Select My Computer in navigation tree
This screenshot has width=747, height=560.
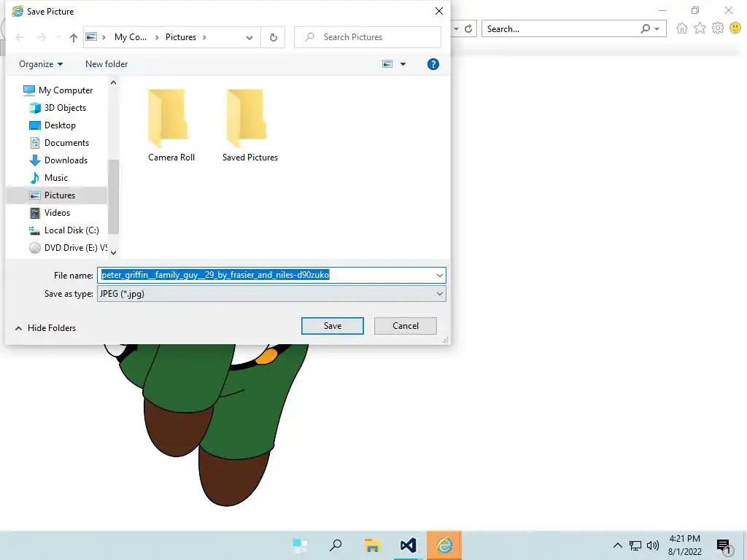[58, 90]
